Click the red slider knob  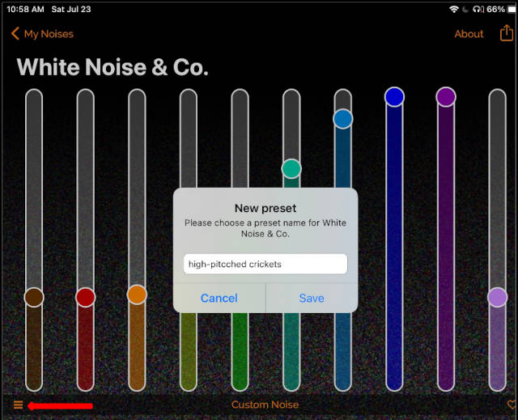(x=86, y=297)
